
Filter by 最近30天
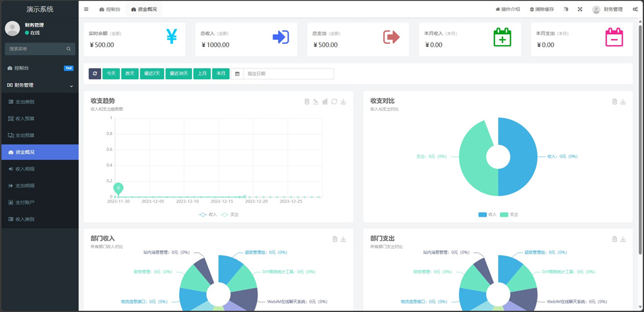point(178,73)
